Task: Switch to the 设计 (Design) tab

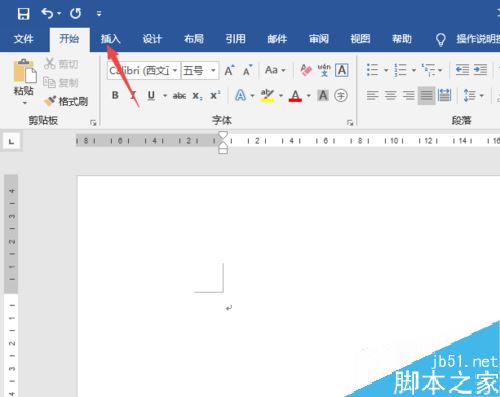Action: click(152, 39)
